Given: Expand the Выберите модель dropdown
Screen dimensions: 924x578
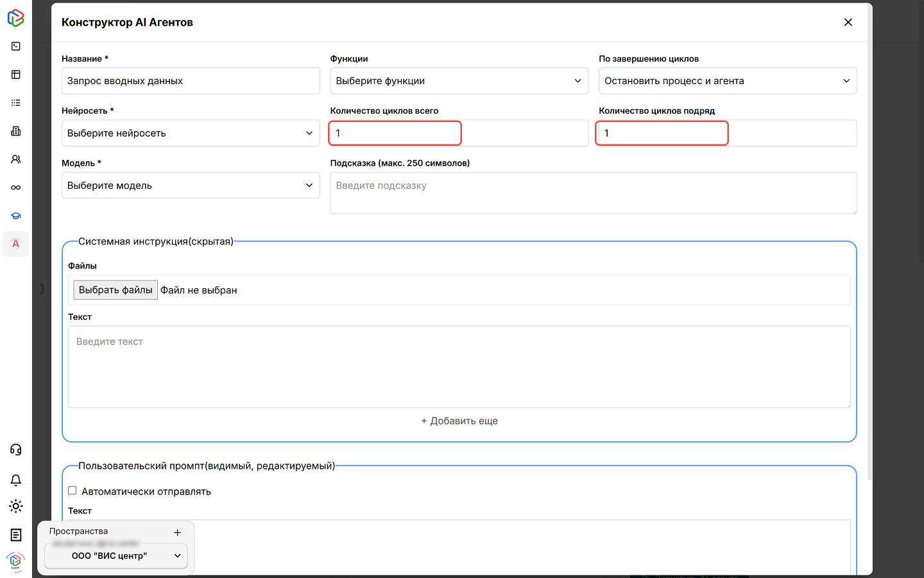Looking at the screenshot, I should [191, 186].
